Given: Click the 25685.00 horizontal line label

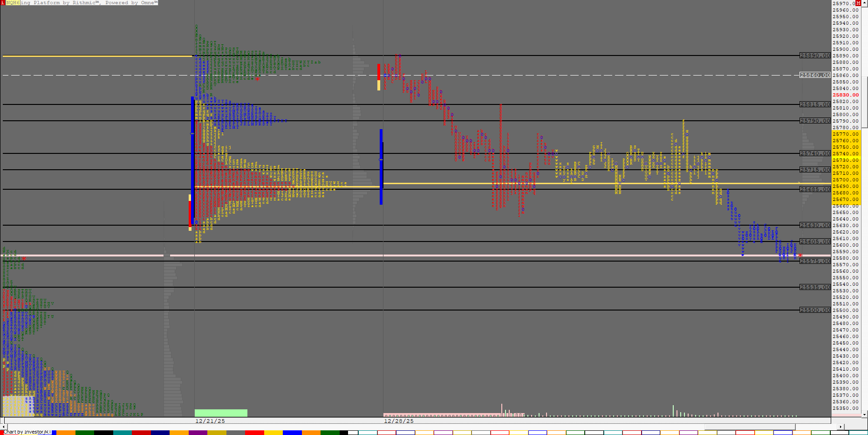Looking at the screenshot, I should 815,189.
